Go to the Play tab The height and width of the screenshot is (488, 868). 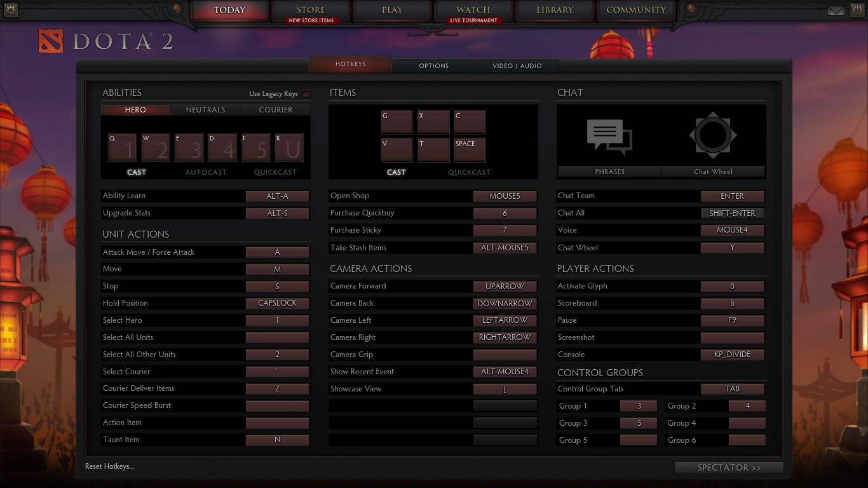pyautogui.click(x=392, y=11)
